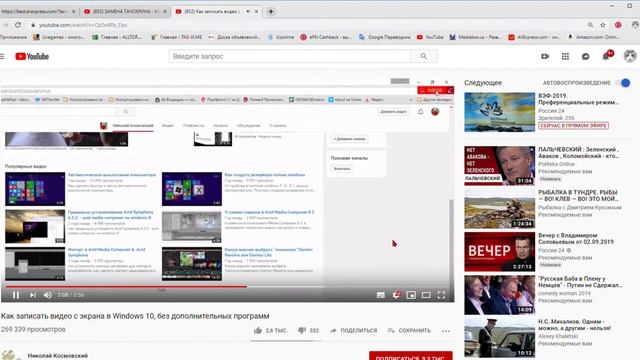Open the messages chat icon
Screen dimensions: 640x360
click(x=585, y=56)
